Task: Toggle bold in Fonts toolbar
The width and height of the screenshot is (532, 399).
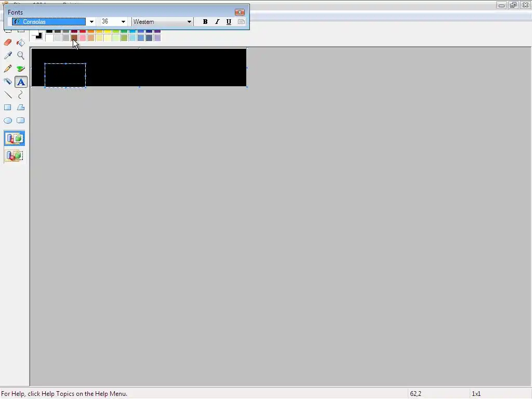Action: point(205,22)
